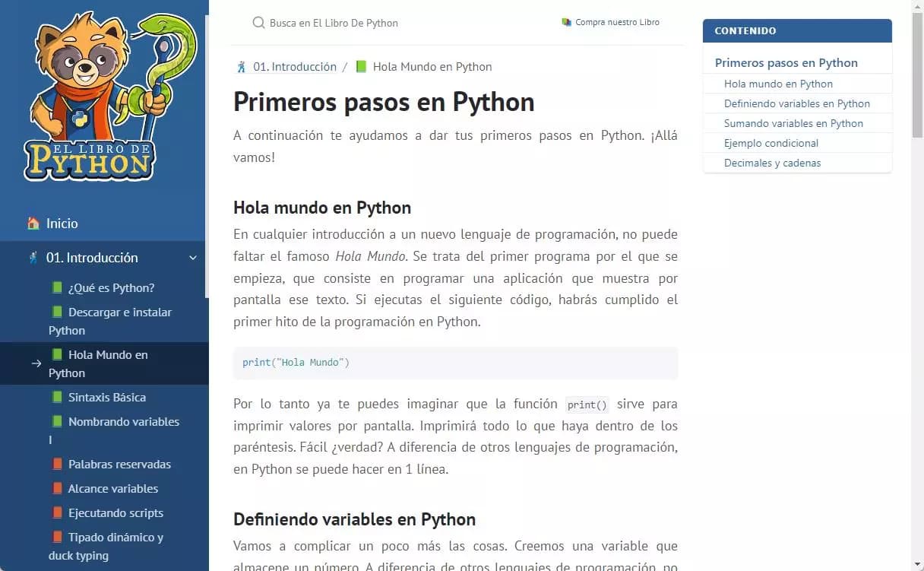Open 01. Introducción in the sidebar
924x571 pixels.
point(92,258)
